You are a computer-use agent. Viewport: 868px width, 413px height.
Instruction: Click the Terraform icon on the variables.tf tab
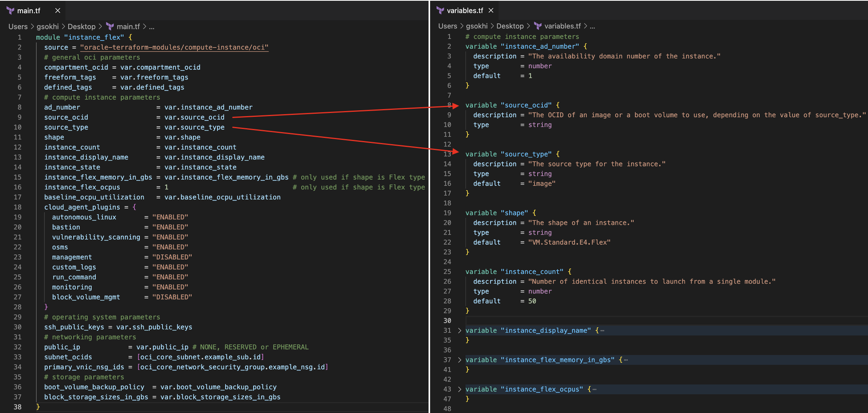coord(440,11)
